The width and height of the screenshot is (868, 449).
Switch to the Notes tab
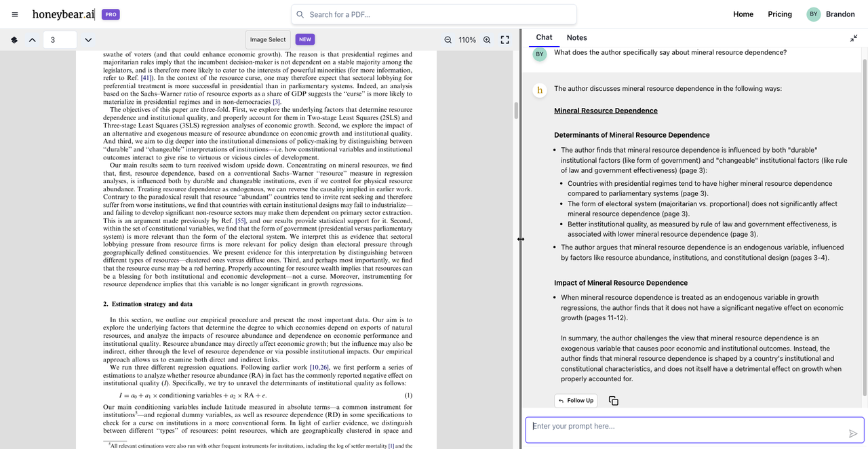(x=577, y=38)
